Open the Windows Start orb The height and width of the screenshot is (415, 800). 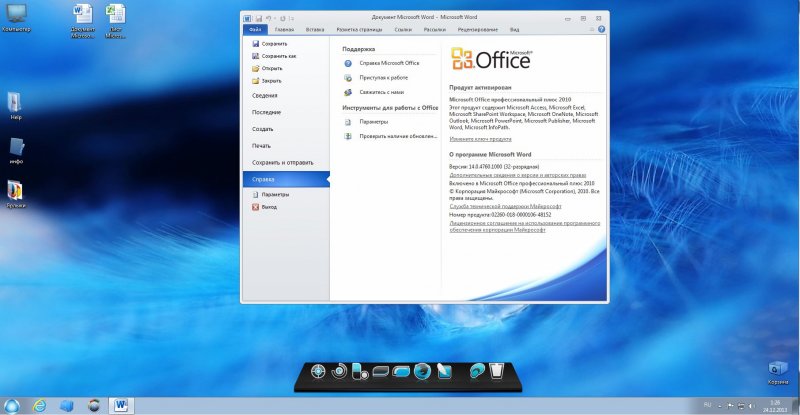pos(11,406)
